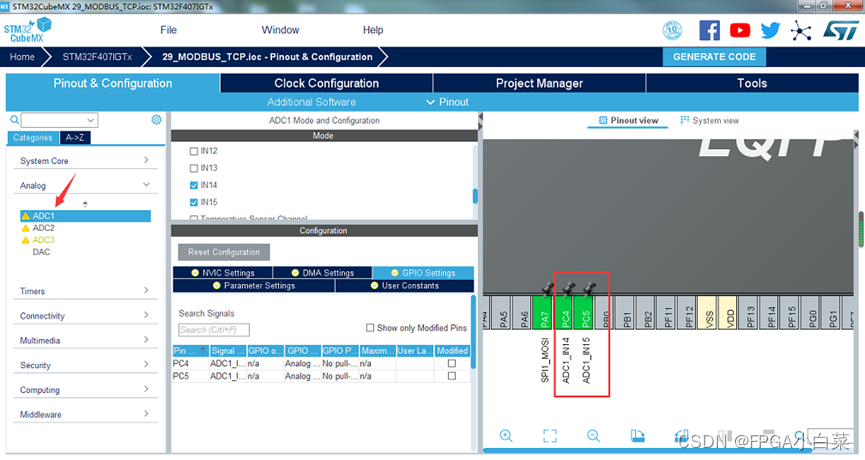865x460 pixels.
Task: Expand the Security category
Action: [x=85, y=365]
